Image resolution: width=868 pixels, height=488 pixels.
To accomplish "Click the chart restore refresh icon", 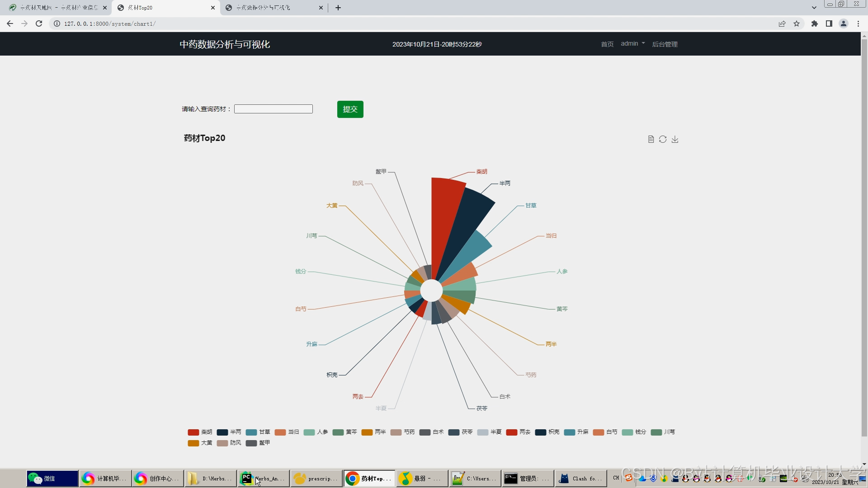I will click(663, 139).
